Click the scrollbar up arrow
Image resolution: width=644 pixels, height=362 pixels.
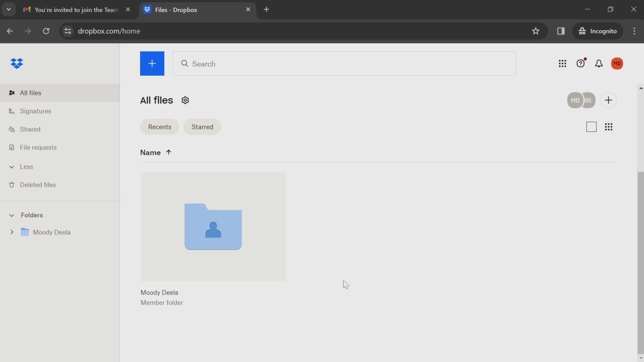pos(641,88)
